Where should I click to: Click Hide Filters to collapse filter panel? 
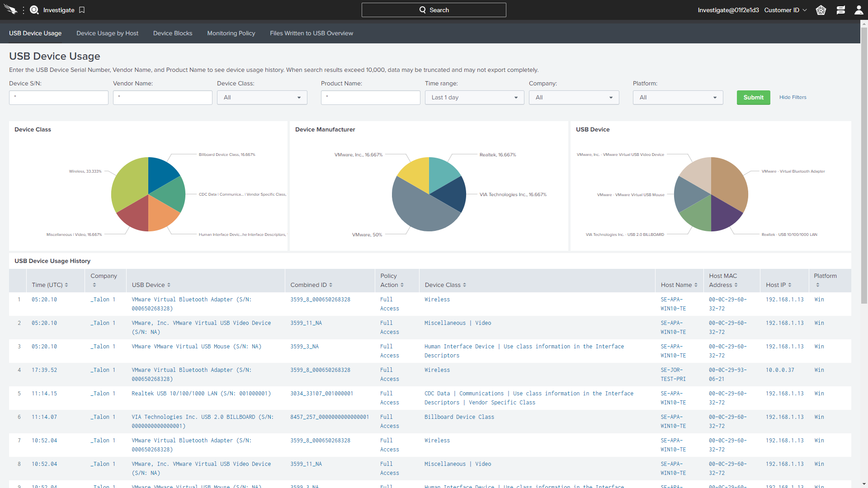[x=792, y=97]
